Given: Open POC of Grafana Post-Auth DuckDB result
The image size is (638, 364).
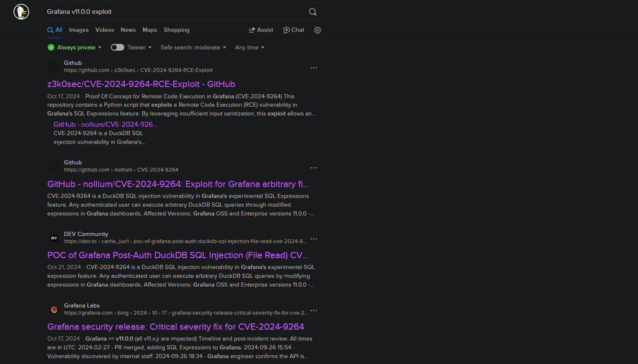Looking at the screenshot, I should 178,255.
